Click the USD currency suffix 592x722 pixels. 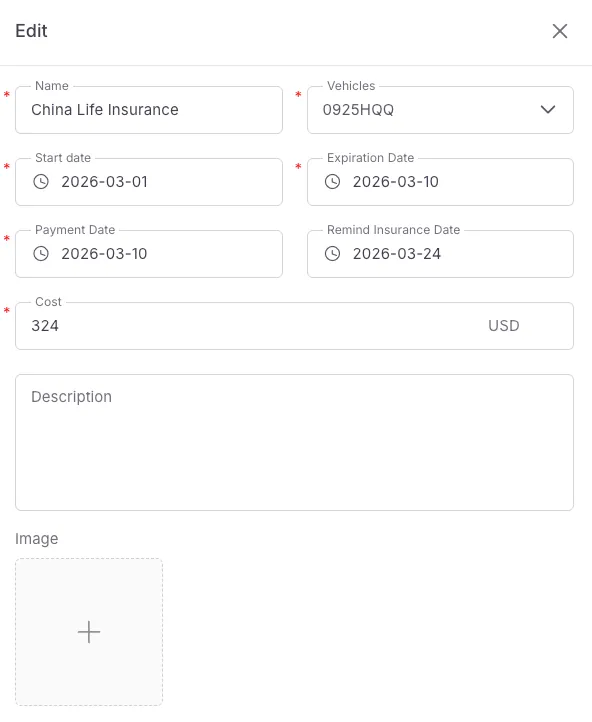coord(504,326)
